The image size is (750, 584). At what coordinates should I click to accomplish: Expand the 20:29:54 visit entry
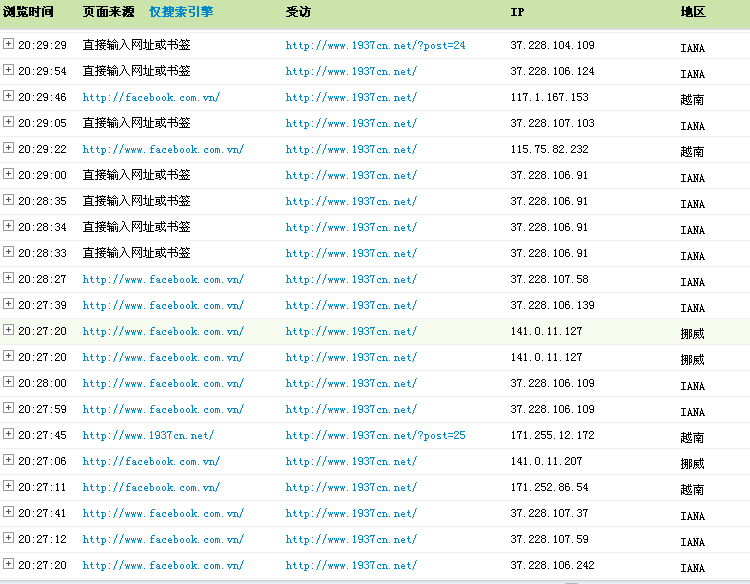pos(9,70)
